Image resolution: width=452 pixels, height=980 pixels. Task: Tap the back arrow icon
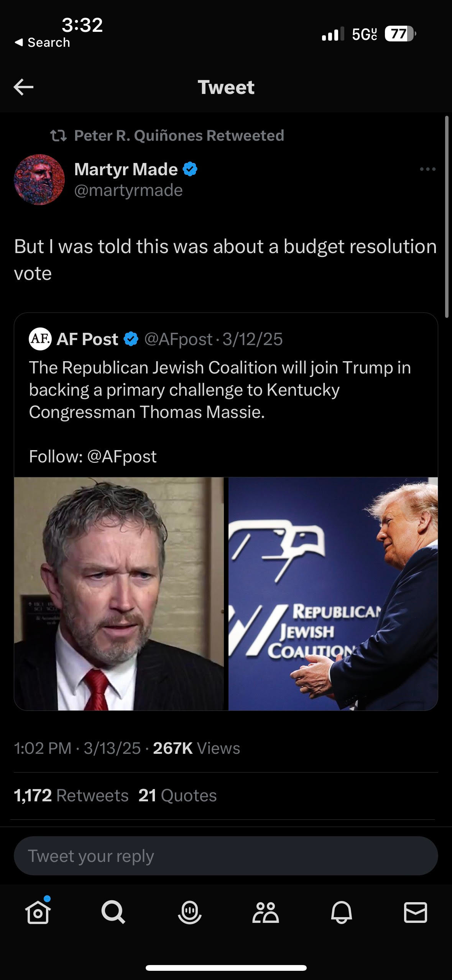[23, 87]
